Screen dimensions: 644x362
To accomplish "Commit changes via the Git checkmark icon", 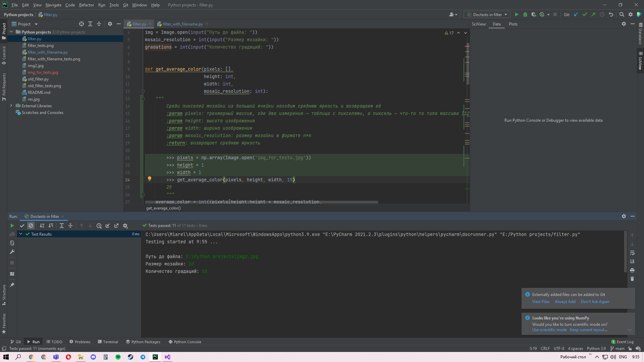I will click(x=585, y=14).
